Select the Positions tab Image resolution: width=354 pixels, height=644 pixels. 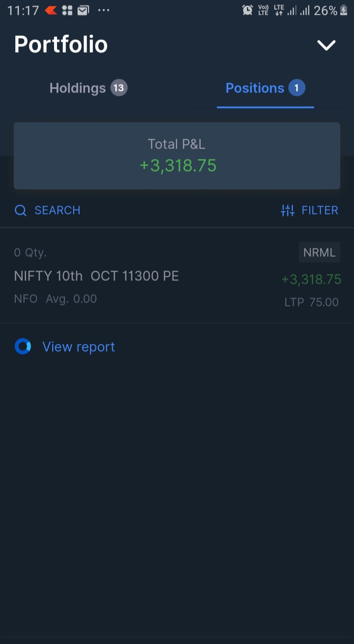(255, 88)
